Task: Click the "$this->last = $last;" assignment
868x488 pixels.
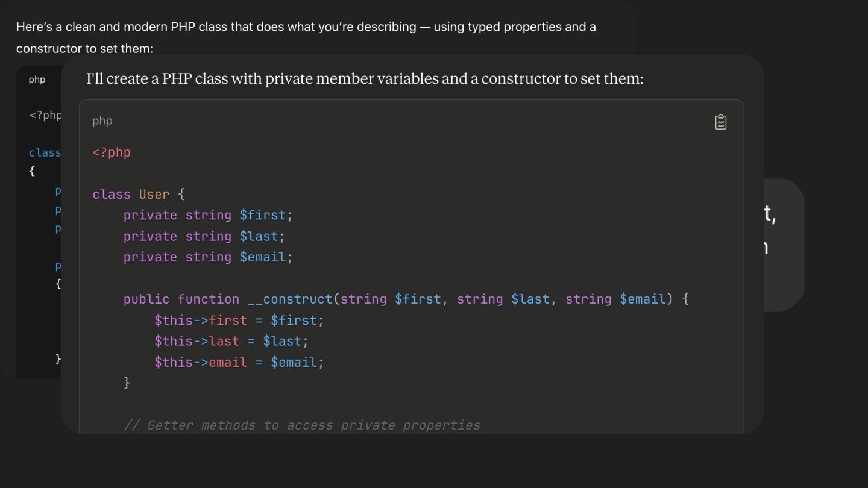Action: tap(231, 341)
